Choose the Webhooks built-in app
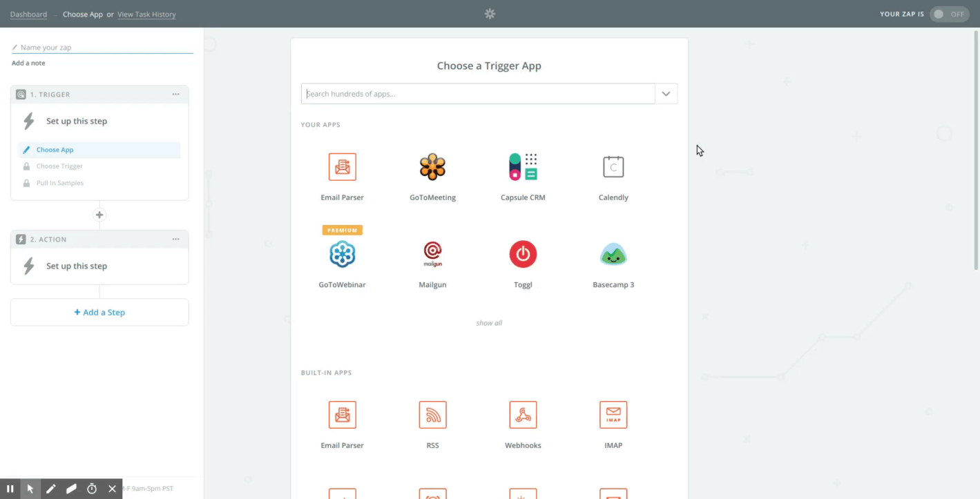The image size is (980, 499). click(x=523, y=415)
